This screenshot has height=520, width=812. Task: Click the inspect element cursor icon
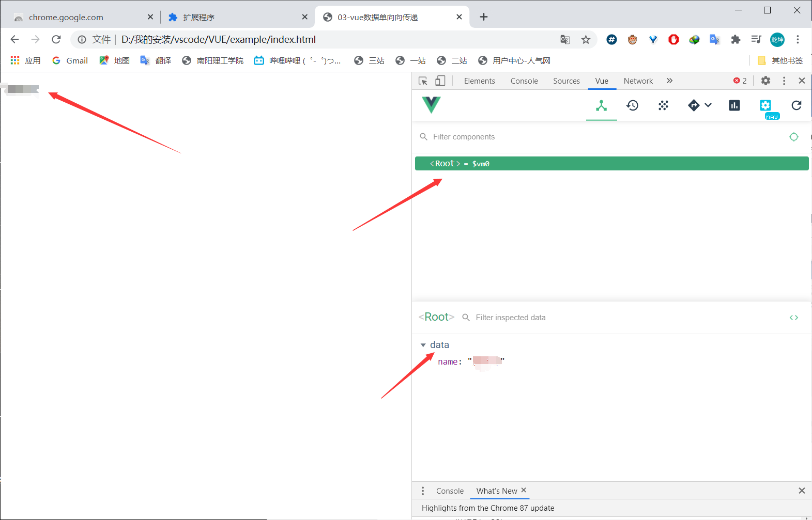(423, 81)
